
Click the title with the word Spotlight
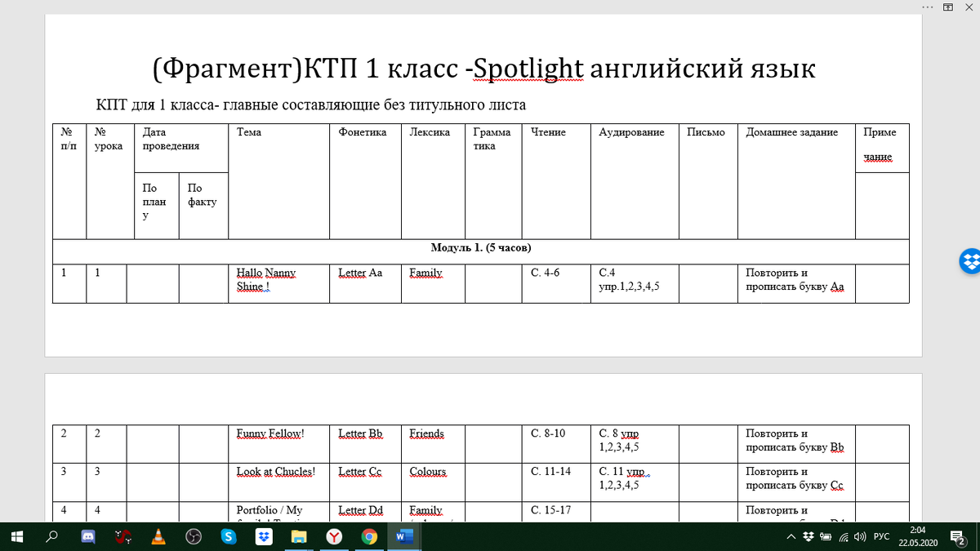(x=484, y=69)
